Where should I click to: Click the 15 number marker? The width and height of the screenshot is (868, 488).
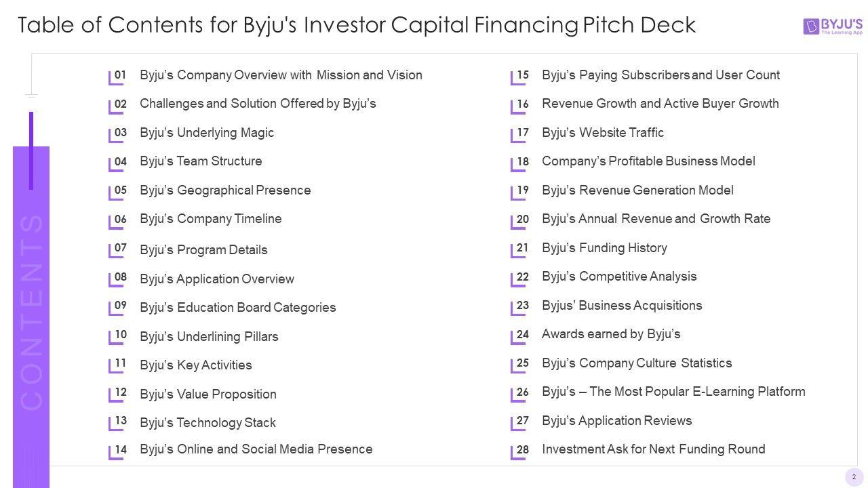coord(522,75)
